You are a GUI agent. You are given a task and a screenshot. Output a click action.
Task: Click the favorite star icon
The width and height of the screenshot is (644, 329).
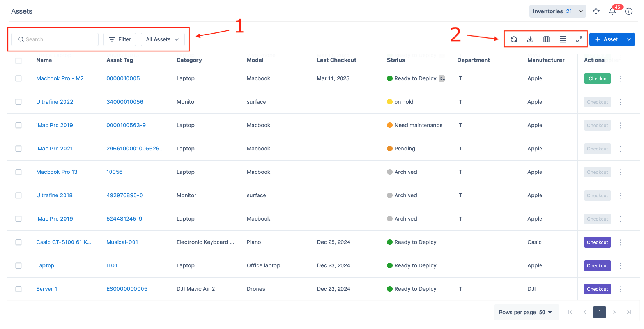(596, 11)
